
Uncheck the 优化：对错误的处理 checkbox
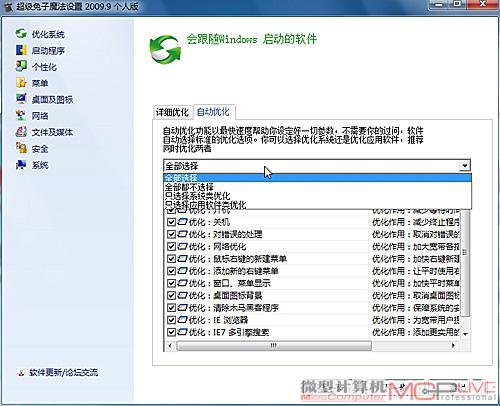pos(171,234)
